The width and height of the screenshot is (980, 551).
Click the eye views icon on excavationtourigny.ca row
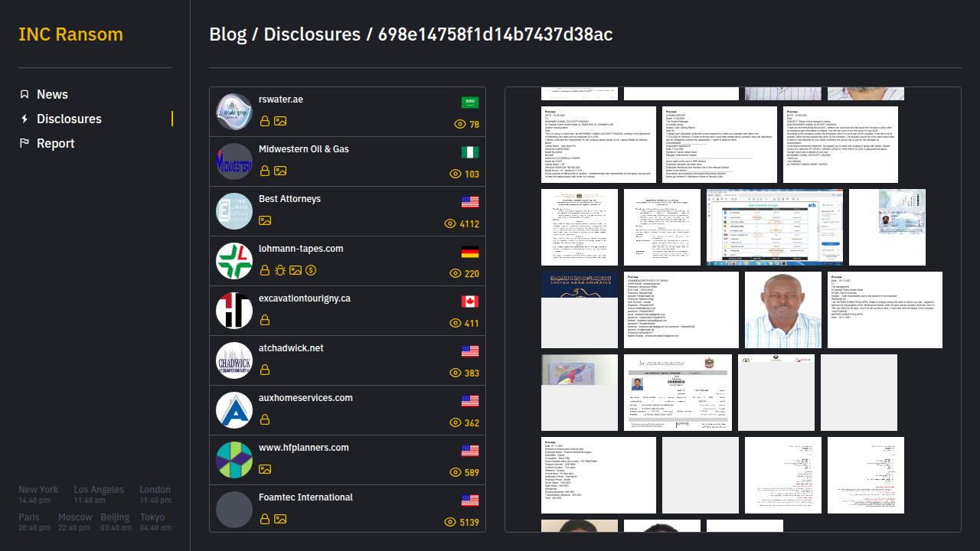tap(456, 323)
